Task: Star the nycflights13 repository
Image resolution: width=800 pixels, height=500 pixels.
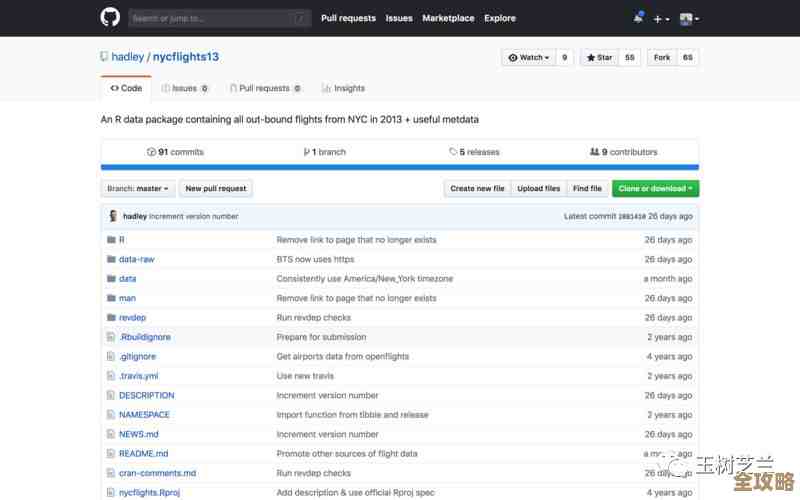Action: (x=598, y=58)
